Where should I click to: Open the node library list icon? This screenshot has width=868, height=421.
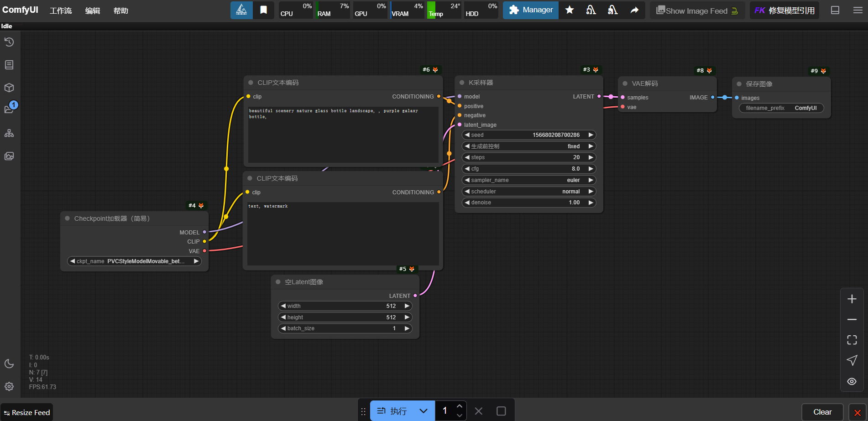click(x=9, y=65)
